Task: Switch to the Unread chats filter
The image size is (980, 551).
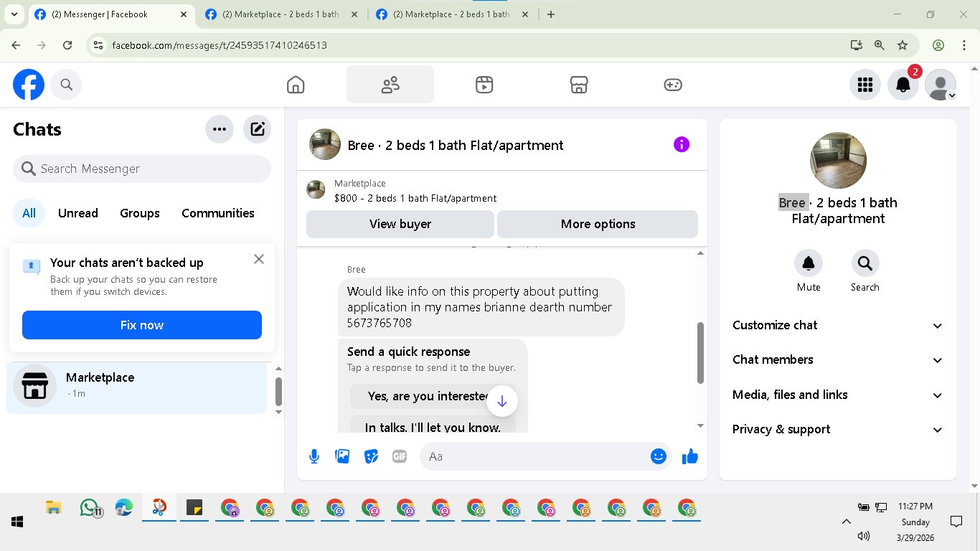Action: 78,213
